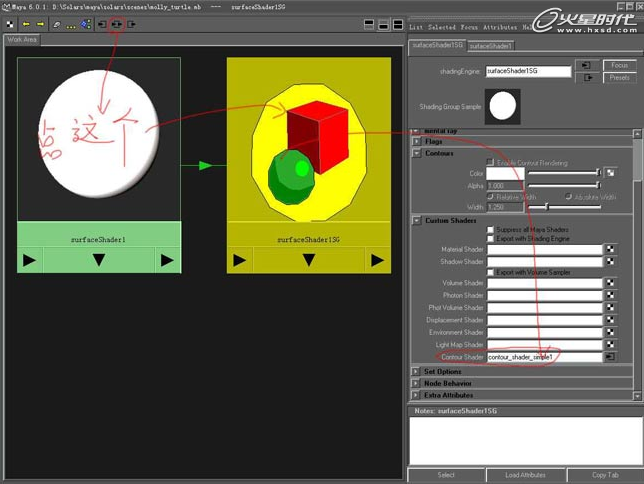Image resolution: width=644 pixels, height=484 pixels.
Task: Click Phot Volume Shader map checker button
Action: tap(610, 307)
